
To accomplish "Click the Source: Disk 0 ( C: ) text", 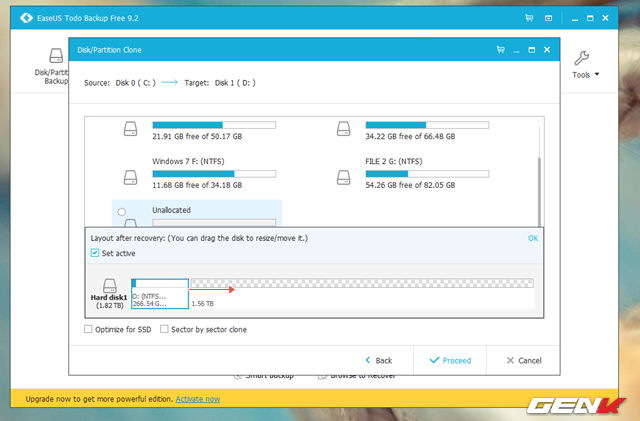I will pos(120,83).
